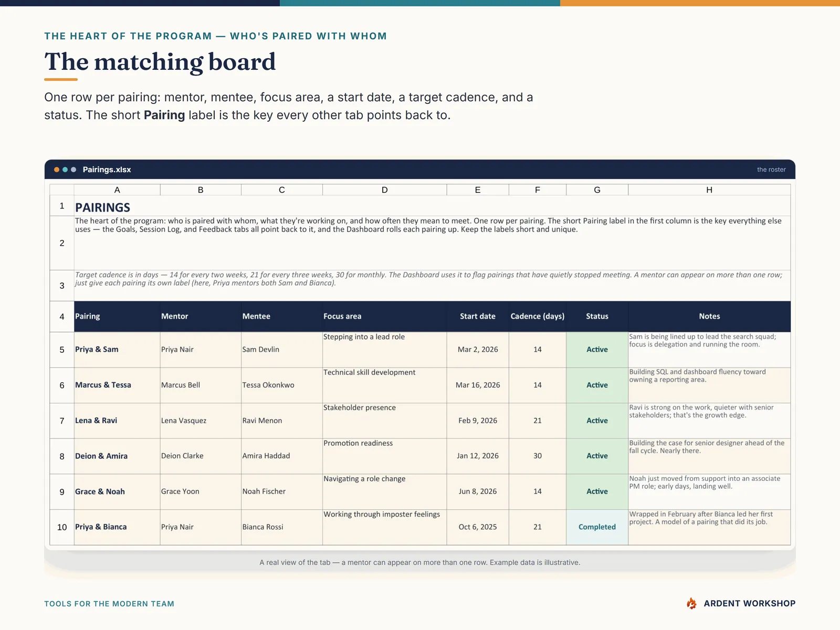This screenshot has width=840, height=630.
Task: Click 'Stepping into a lead role' cell
Action: coord(385,350)
